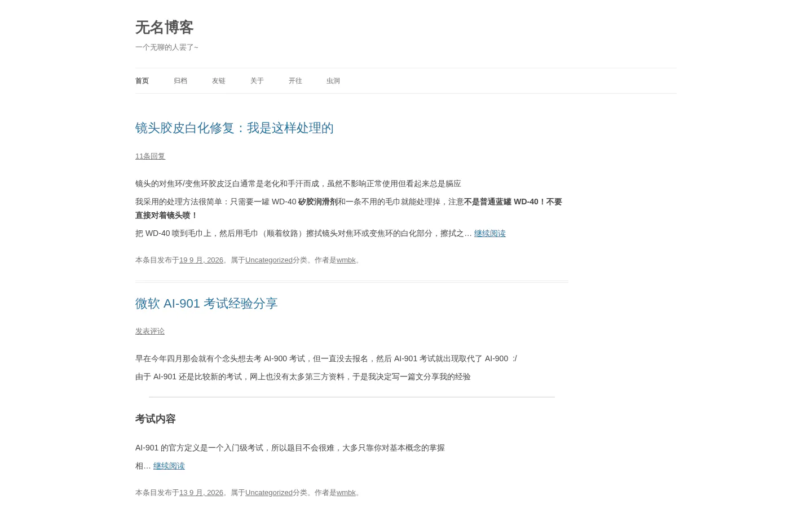Visit the 虫洞 navigation link
Image resolution: width=812 pixels, height=508 pixels.
click(x=333, y=81)
